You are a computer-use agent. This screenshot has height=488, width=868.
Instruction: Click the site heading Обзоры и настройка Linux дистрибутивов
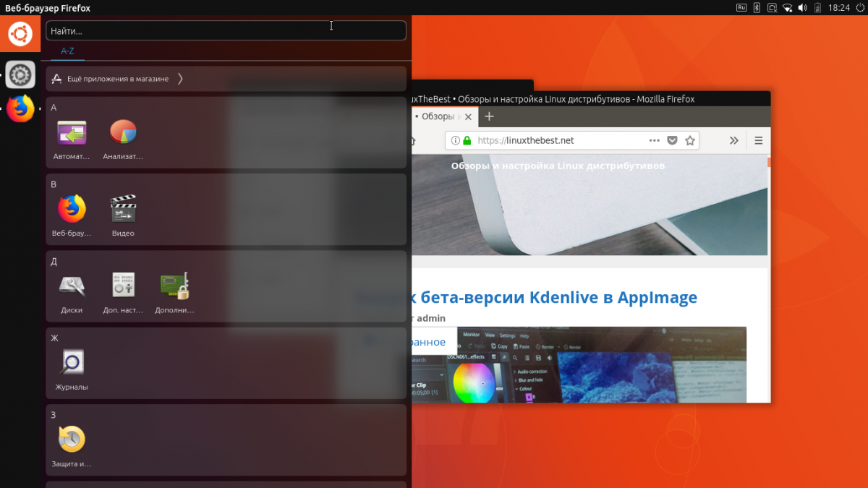tap(558, 166)
